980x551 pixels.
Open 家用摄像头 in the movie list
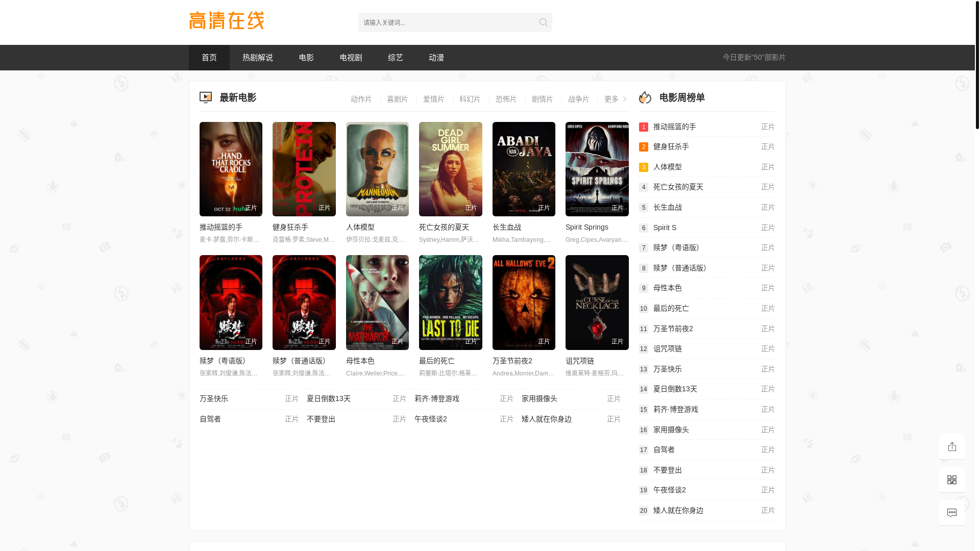[x=540, y=398]
